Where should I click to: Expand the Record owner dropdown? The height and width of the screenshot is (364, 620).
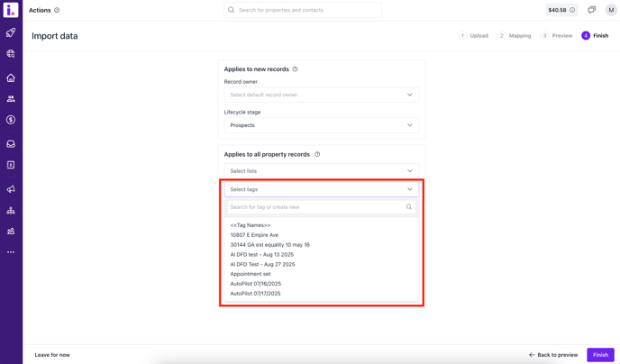[321, 95]
